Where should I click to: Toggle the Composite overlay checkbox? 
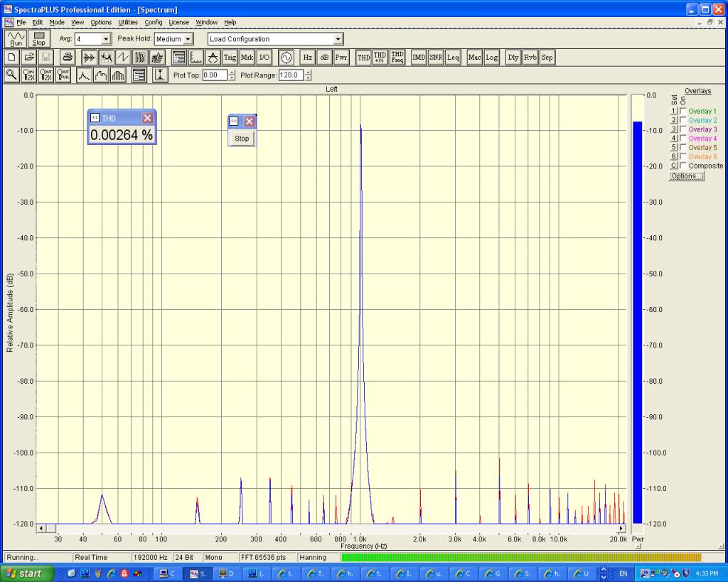pos(683,166)
